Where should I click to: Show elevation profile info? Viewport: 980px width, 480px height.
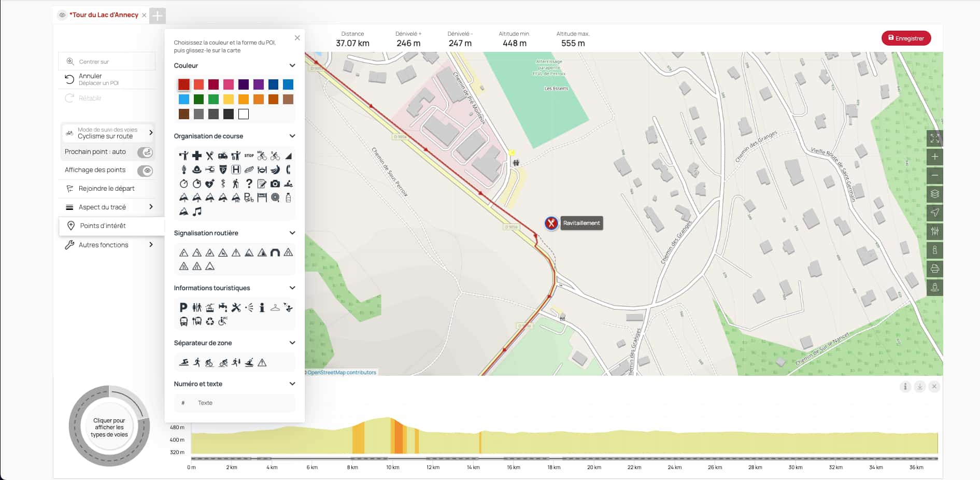[905, 386]
